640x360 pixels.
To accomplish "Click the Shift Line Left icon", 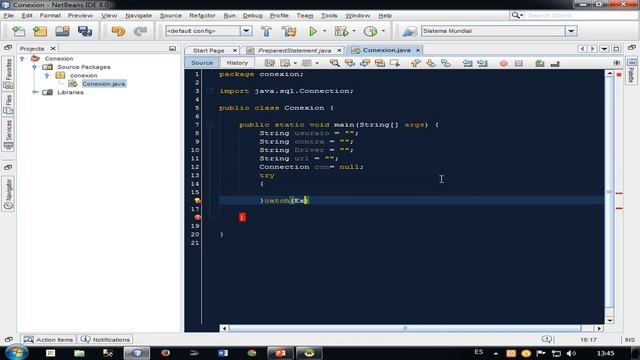I will pos(467,63).
